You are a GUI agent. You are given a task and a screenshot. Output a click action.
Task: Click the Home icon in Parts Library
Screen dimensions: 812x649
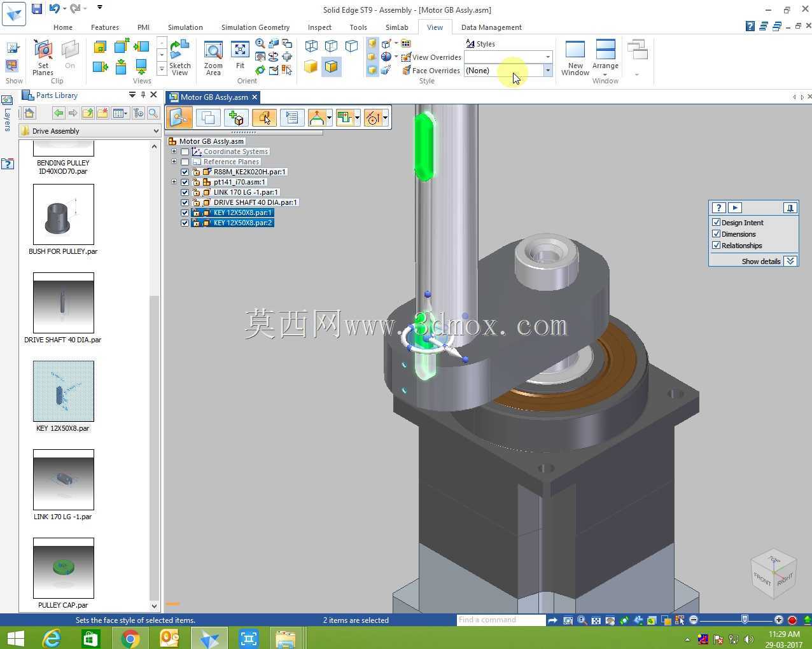(29, 113)
